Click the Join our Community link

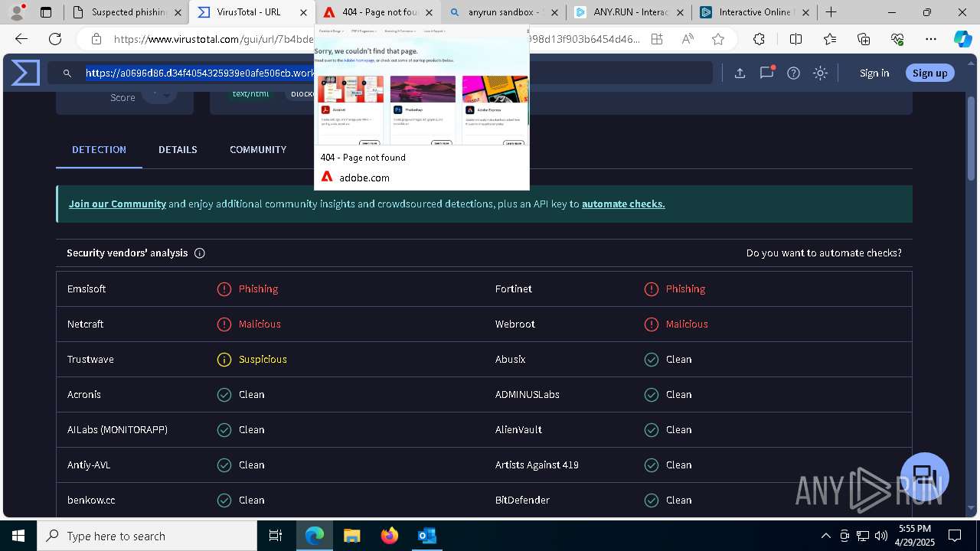click(117, 204)
